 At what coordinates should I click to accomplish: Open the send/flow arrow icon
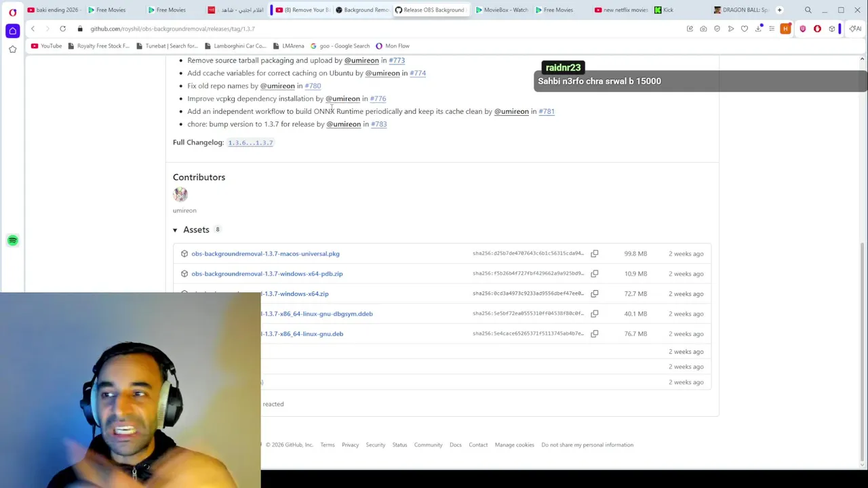730,28
